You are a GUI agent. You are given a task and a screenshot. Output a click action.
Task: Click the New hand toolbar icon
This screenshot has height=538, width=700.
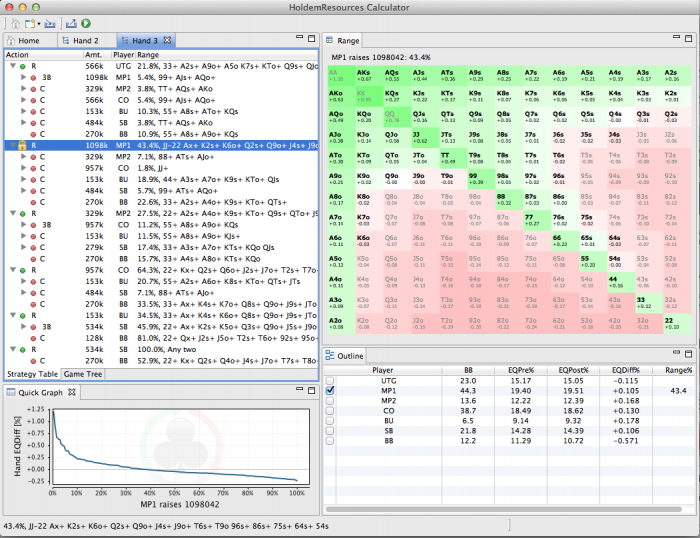coord(29,23)
